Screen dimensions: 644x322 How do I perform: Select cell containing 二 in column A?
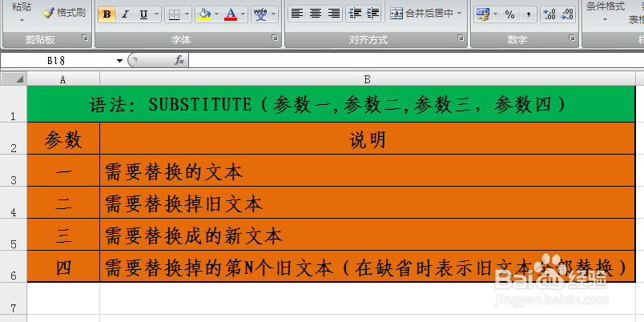(x=63, y=203)
